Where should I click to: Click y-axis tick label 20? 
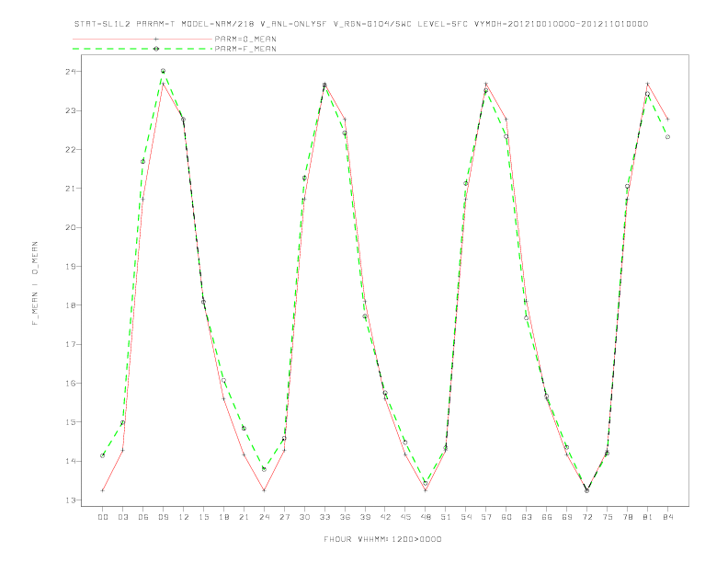click(x=71, y=227)
